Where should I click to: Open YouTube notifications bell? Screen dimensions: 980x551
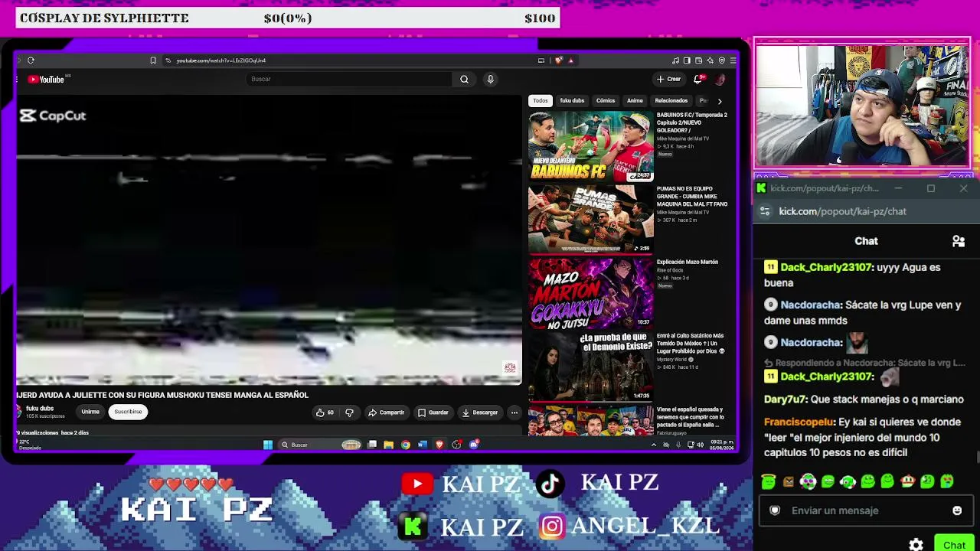(698, 79)
